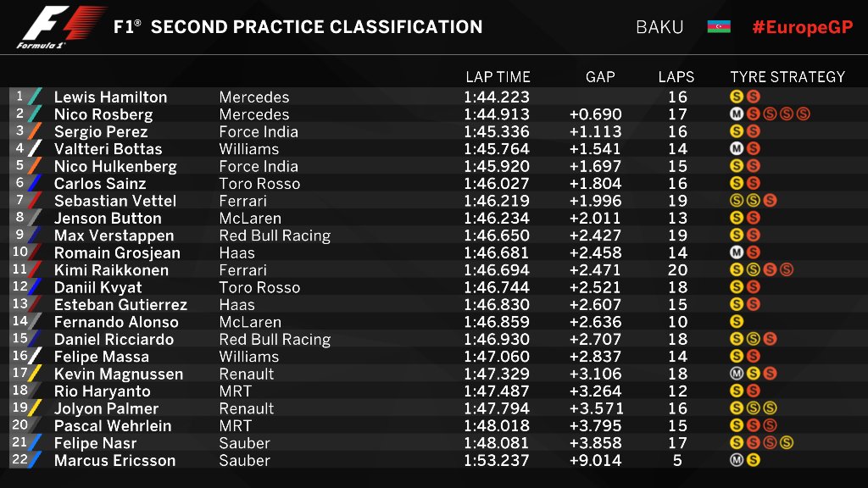Screen dimensions: 868x488
Task: Select driver name Sebastian Vettel
Action: tap(115, 201)
